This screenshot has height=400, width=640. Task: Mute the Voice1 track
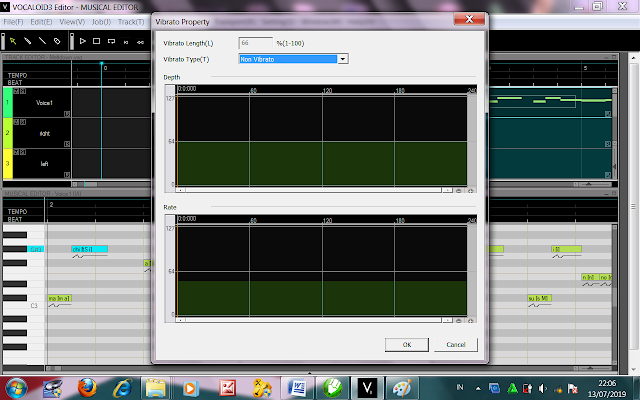pos(16,91)
